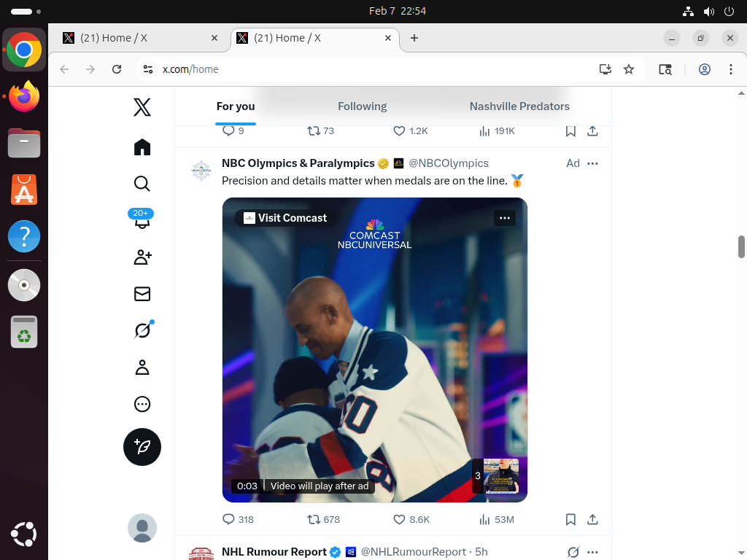
Task: Open Profile person icon in sidebar
Action: (x=142, y=367)
